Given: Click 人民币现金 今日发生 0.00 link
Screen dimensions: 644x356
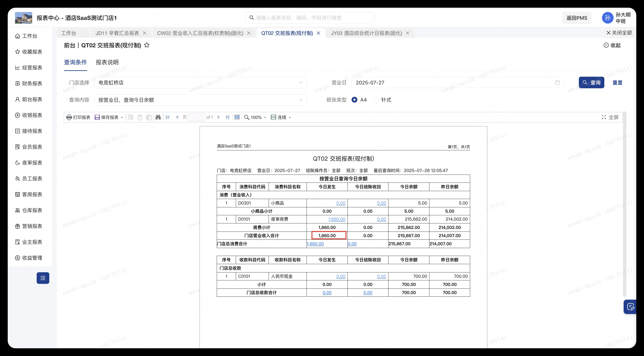Looking at the screenshot, I should point(341,276).
